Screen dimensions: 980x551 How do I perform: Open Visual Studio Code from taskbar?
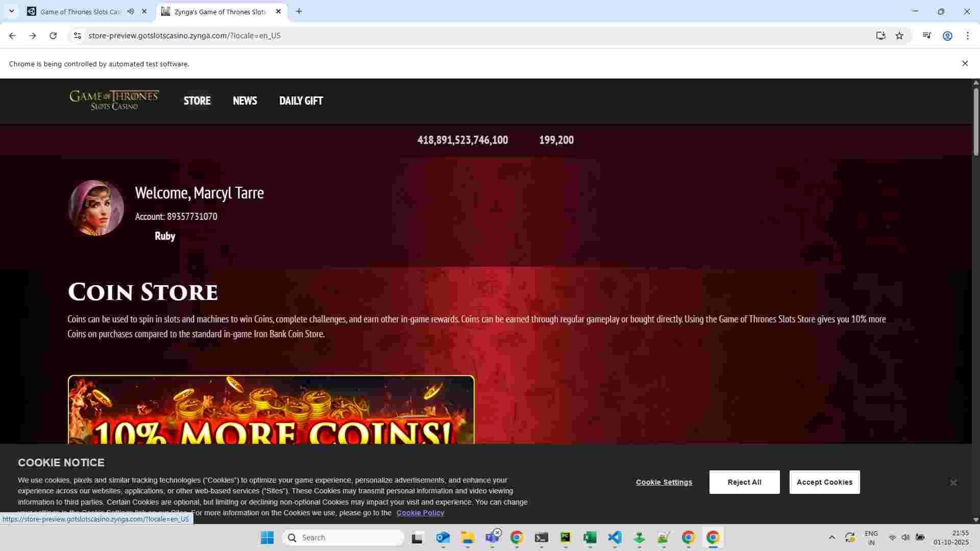click(615, 537)
